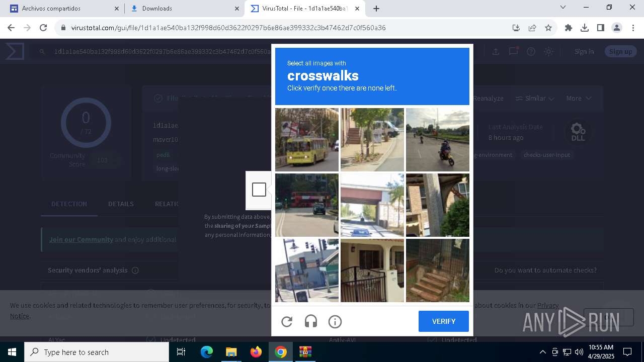Viewport: 644px width, 362px height.
Task: Click the VERIFY button
Action: (x=444, y=321)
